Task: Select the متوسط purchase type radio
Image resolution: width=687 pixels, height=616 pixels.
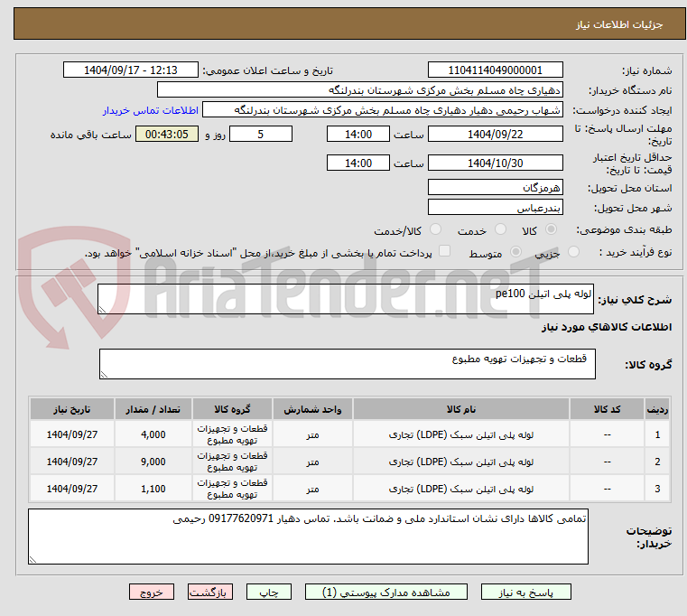Action: click(x=515, y=252)
